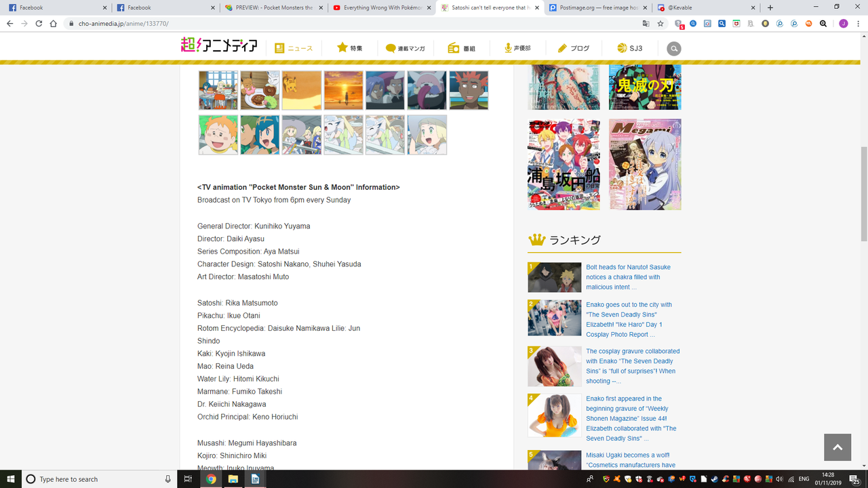Open Chrome from the taskbar
868x488 pixels.
[x=211, y=479]
